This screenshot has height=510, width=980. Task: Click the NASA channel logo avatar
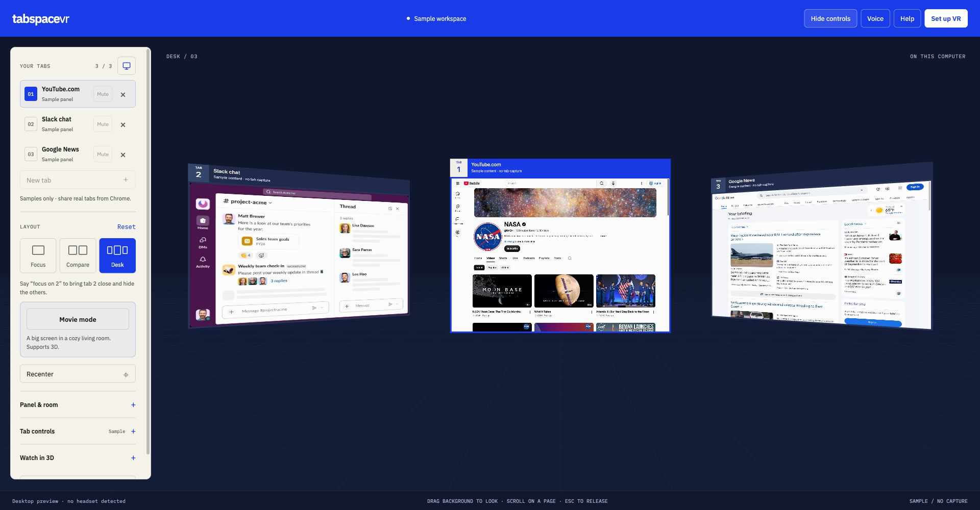click(487, 237)
